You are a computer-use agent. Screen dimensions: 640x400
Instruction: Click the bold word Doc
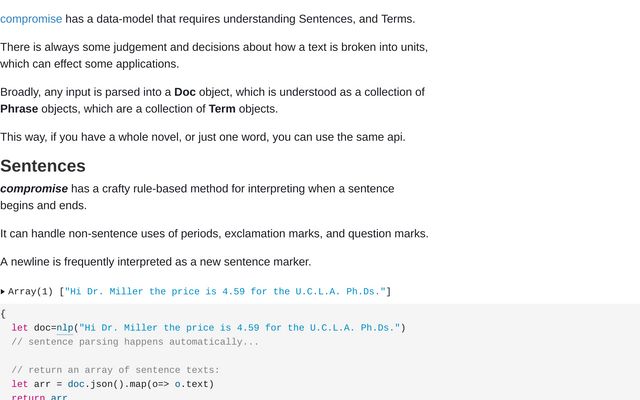pyautogui.click(x=185, y=92)
